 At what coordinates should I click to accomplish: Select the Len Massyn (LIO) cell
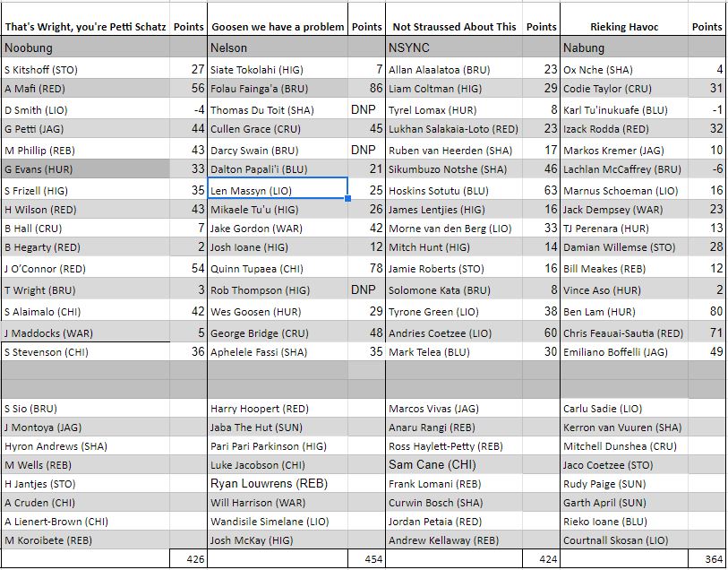click(x=278, y=190)
